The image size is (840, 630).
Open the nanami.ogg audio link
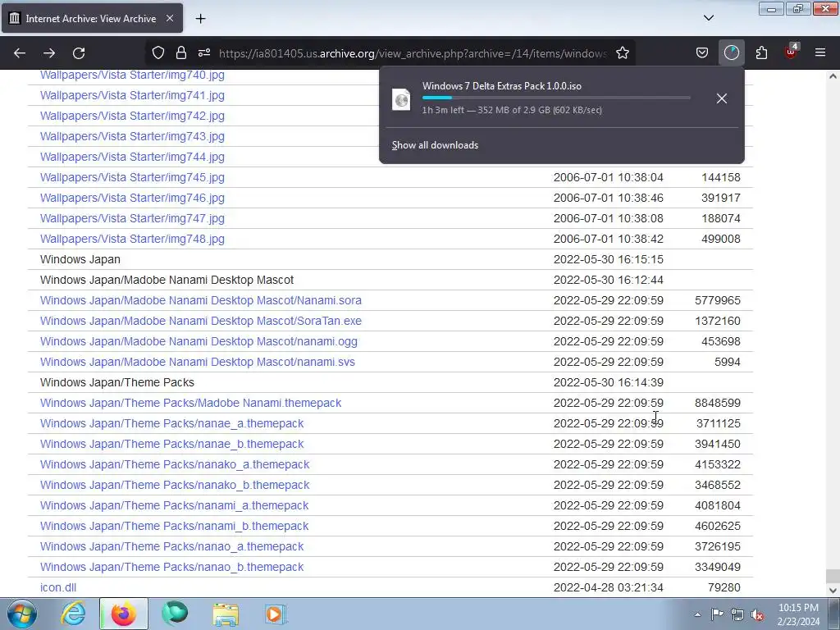(199, 341)
